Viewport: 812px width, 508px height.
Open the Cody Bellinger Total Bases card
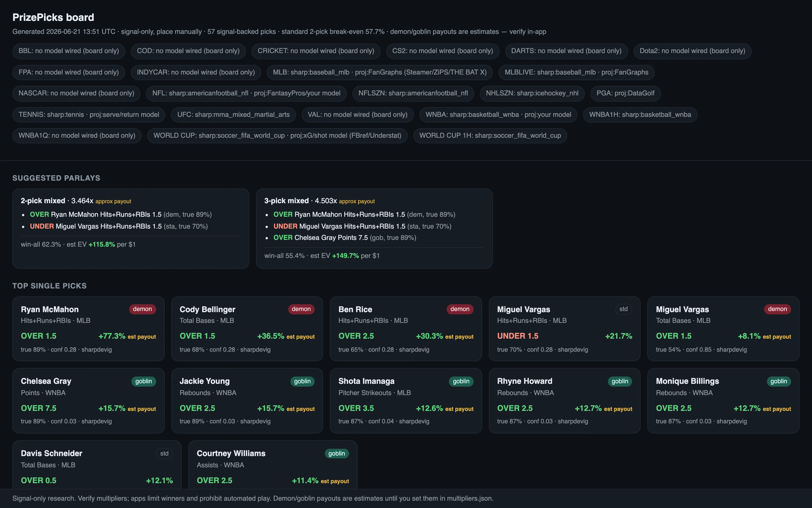247,329
